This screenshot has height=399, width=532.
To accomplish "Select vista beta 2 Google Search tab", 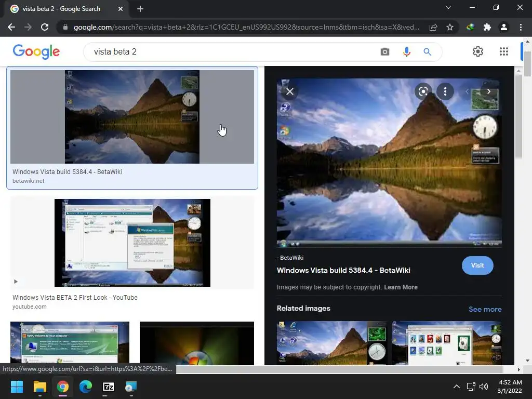I will [x=66, y=9].
